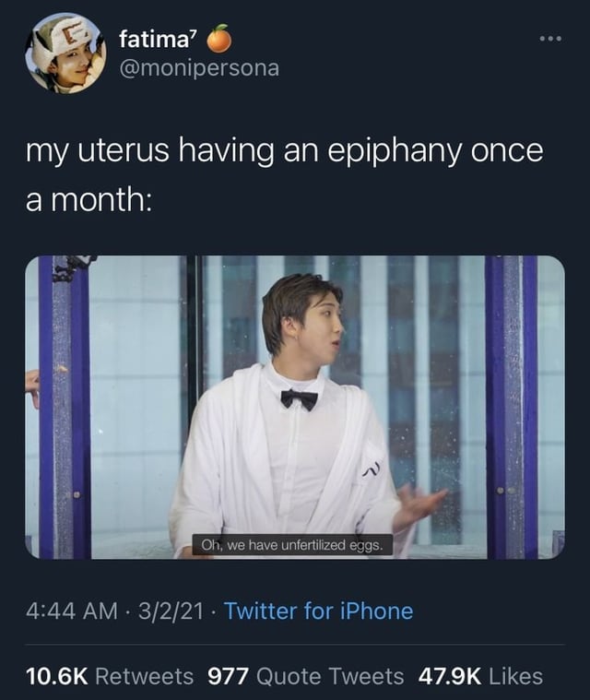Click the hand at the image's left edge
This screenshot has width=590, height=700.
(32, 386)
